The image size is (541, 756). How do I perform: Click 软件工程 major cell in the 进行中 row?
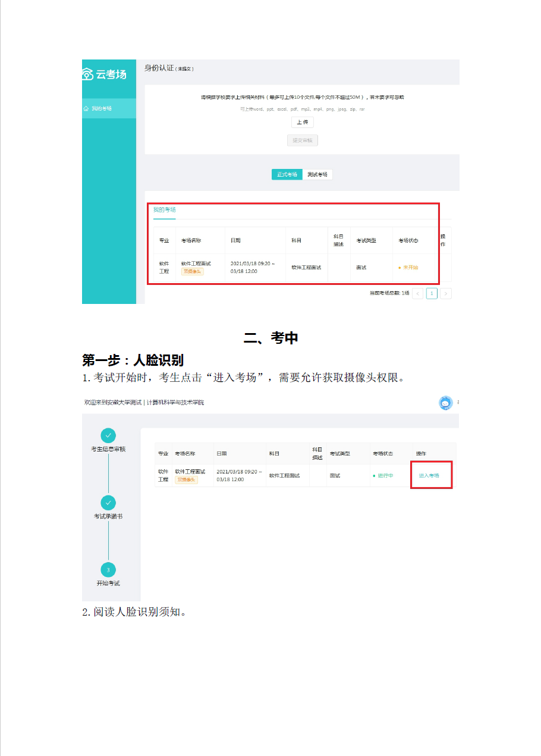(163, 475)
